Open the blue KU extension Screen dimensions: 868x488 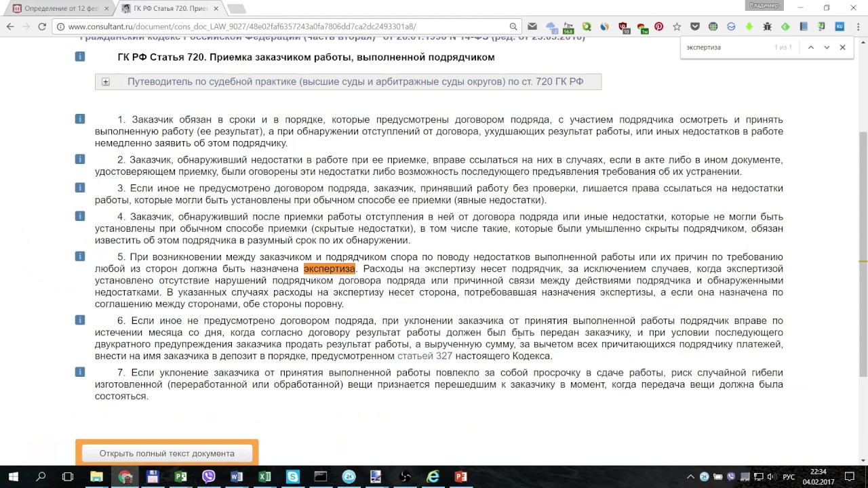[x=840, y=26]
